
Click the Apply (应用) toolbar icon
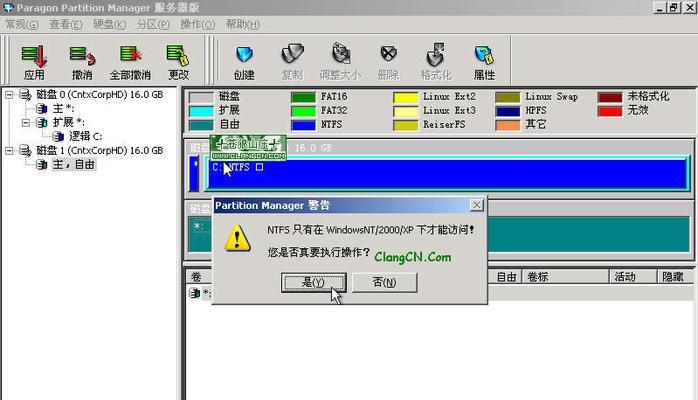tap(34, 56)
